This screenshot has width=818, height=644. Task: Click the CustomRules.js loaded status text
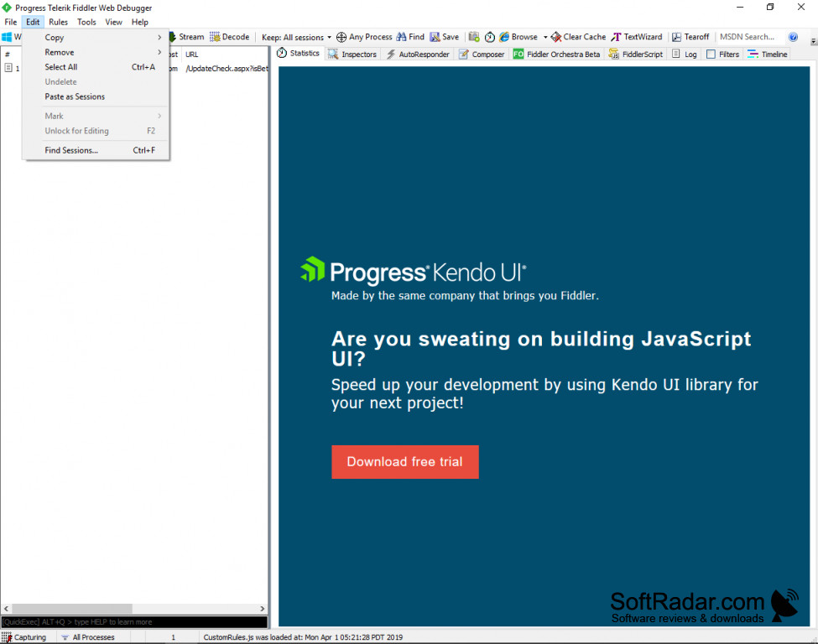coord(303,637)
